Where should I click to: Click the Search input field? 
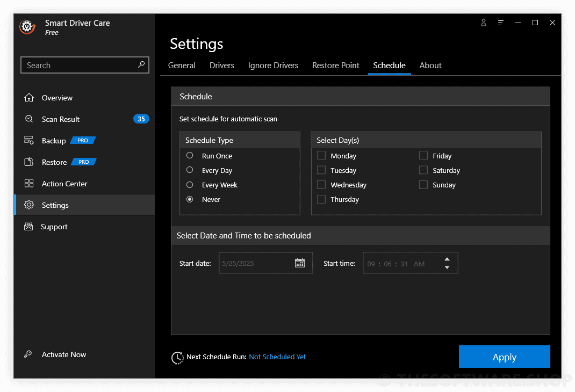point(85,65)
